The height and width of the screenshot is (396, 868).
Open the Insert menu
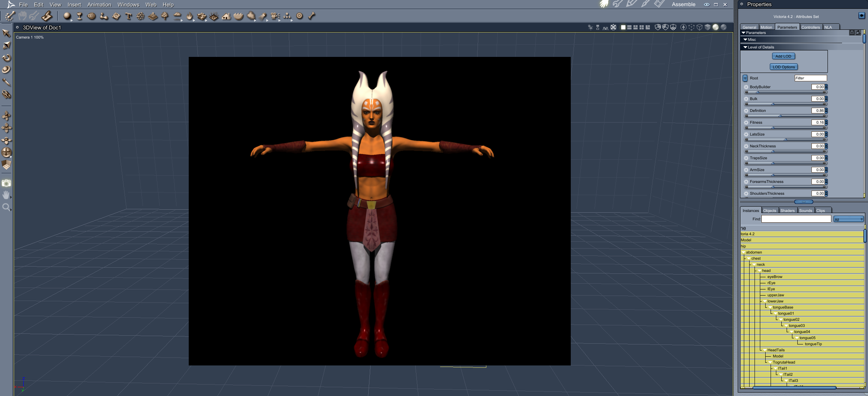coord(74,5)
